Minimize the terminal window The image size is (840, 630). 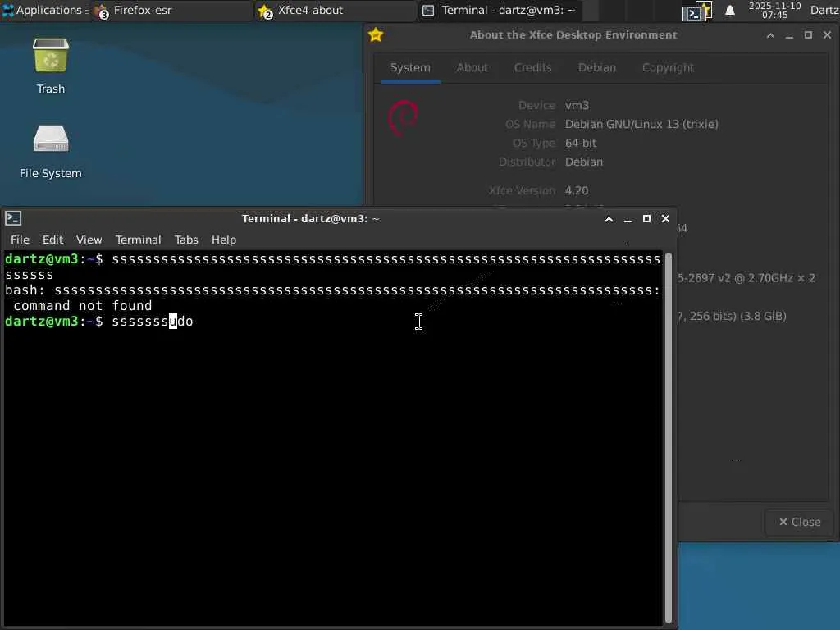(x=628, y=218)
